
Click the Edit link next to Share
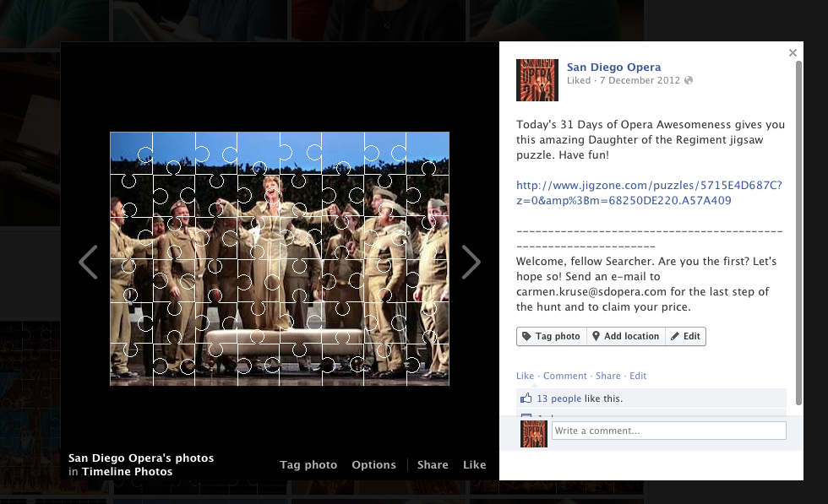click(x=638, y=376)
